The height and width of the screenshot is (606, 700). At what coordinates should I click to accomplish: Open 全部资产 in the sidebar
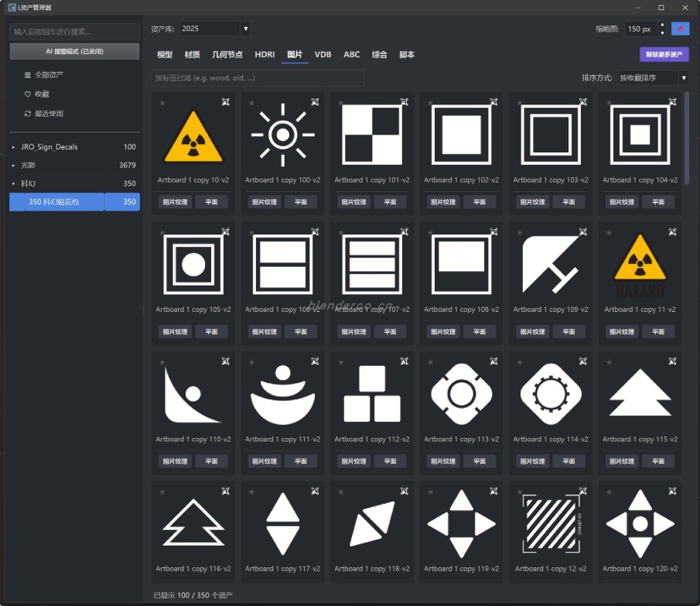click(x=45, y=75)
